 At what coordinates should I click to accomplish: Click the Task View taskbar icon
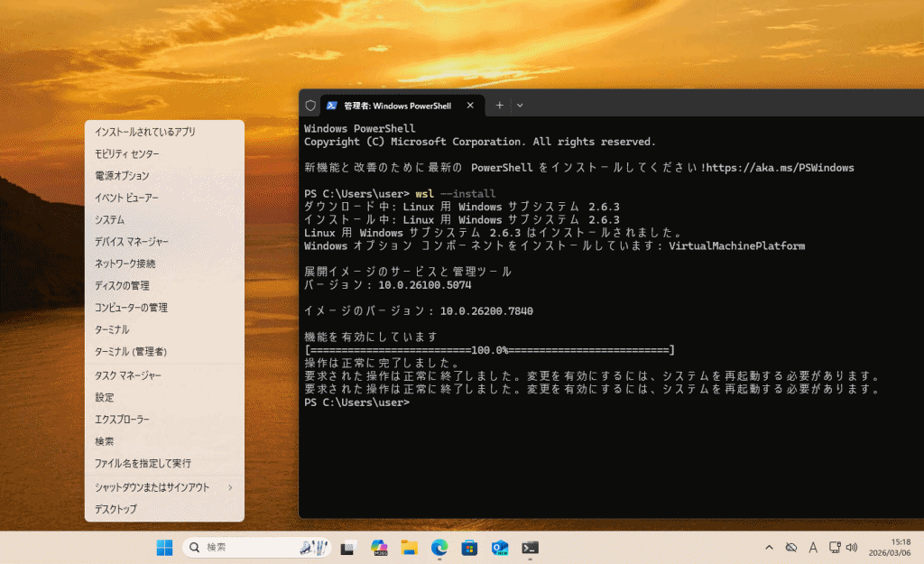coord(347,547)
